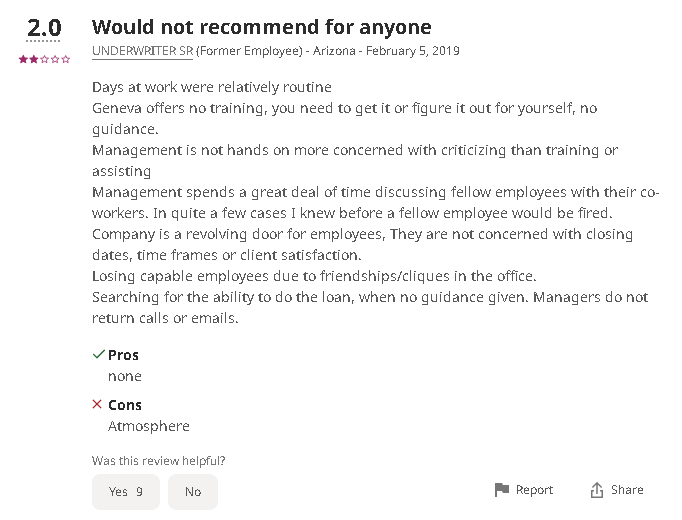The width and height of the screenshot is (682, 520).
Task: Select the second filled purple star
Action: (33, 59)
